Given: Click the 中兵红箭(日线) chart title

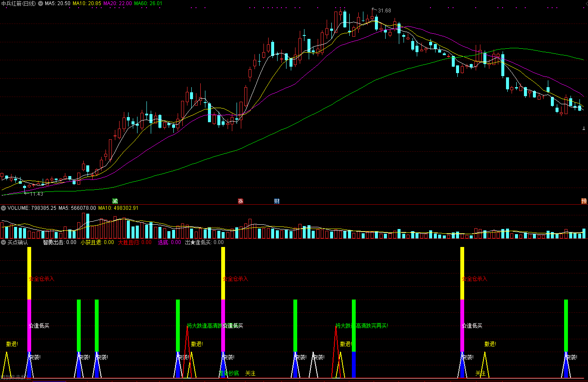Looking at the screenshot, I should pos(18,3).
